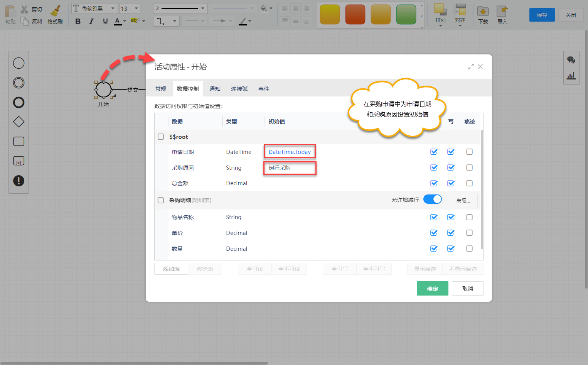
Task: Turn off the 允许增减行 switch
Action: [433, 199]
